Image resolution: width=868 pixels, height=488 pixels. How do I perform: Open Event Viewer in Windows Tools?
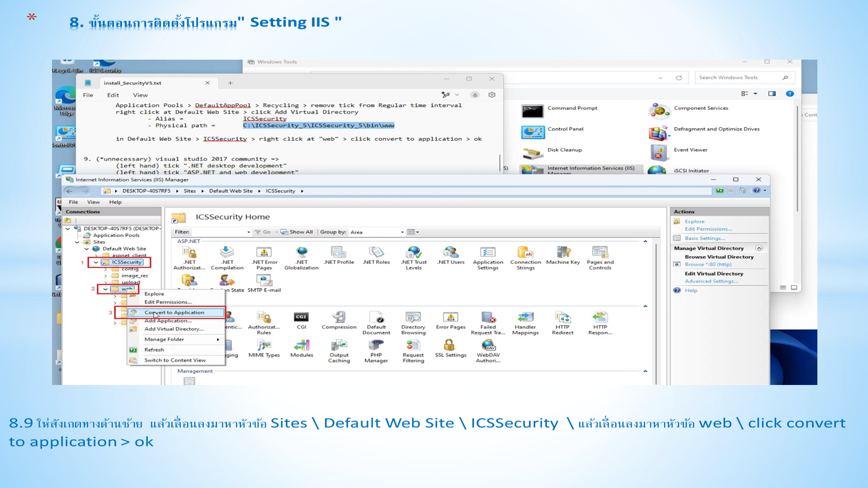coord(678,152)
